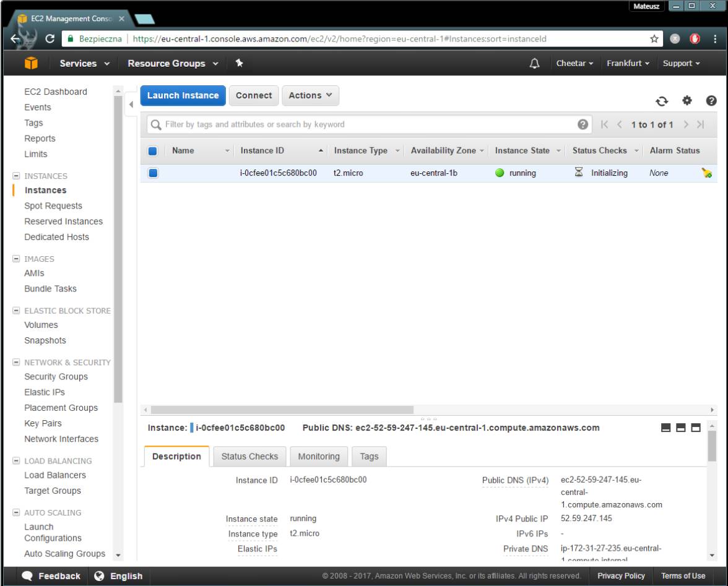Open Security Groups in the sidebar
728x586 pixels.
pos(56,377)
